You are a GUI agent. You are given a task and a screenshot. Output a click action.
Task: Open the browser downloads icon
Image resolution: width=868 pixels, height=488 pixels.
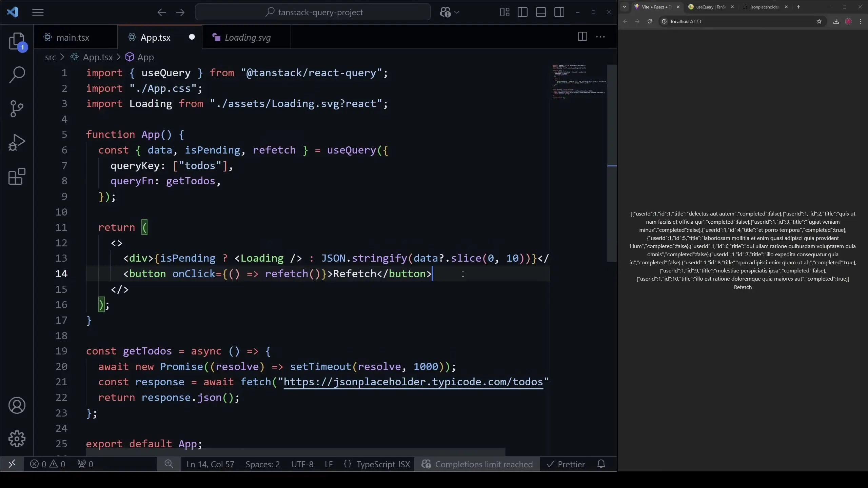pyautogui.click(x=836, y=21)
